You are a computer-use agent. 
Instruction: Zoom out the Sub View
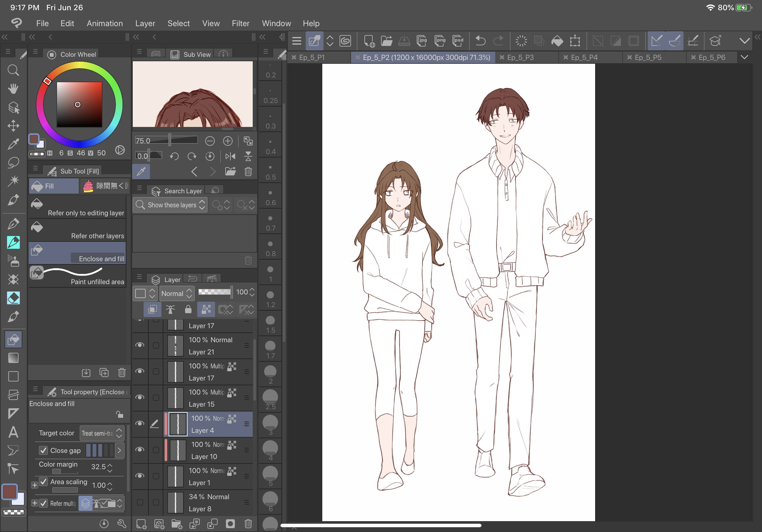click(x=210, y=141)
